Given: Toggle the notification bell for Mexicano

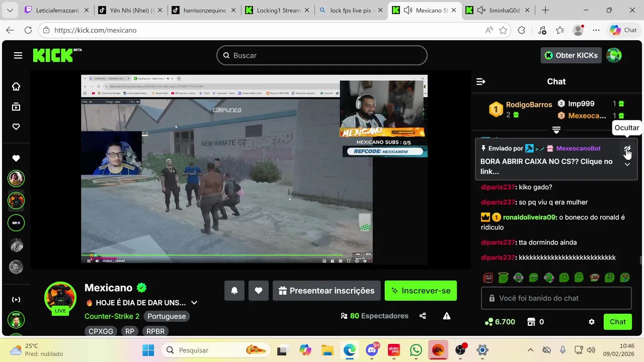Looking at the screenshot, I should point(234,291).
